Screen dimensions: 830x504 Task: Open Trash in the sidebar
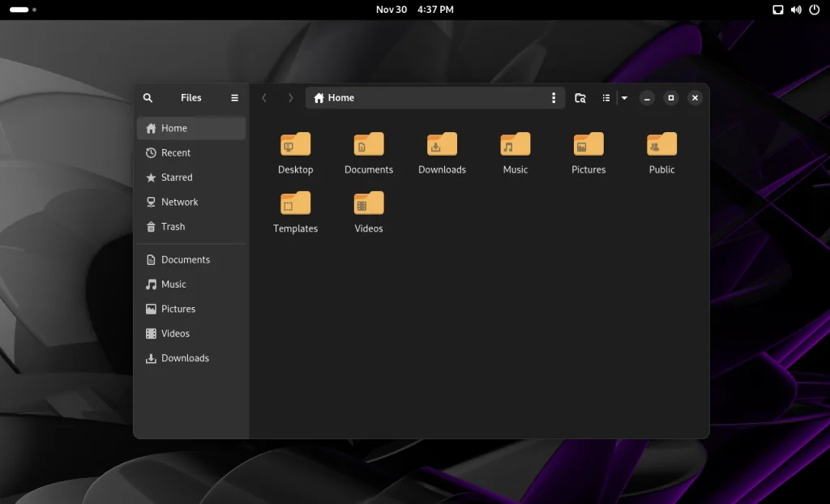tap(173, 227)
